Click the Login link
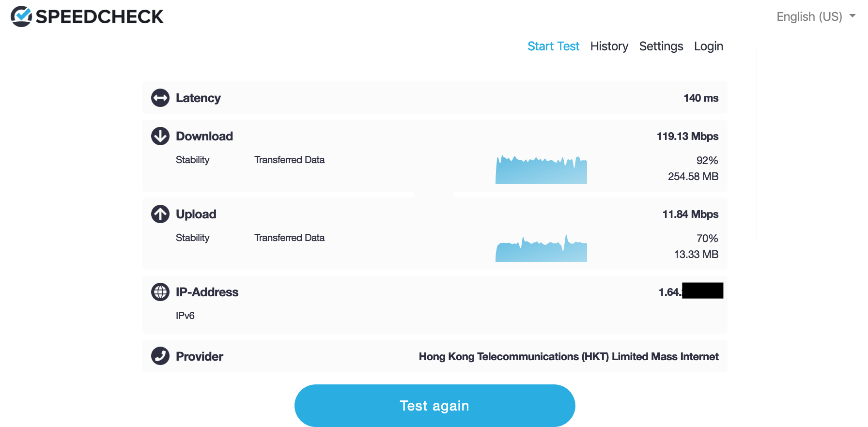 pos(708,46)
